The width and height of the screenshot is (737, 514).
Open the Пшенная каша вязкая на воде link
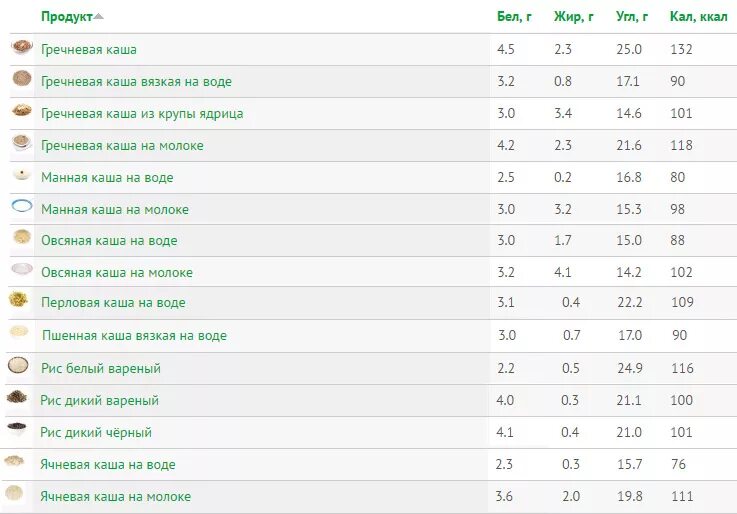(134, 335)
